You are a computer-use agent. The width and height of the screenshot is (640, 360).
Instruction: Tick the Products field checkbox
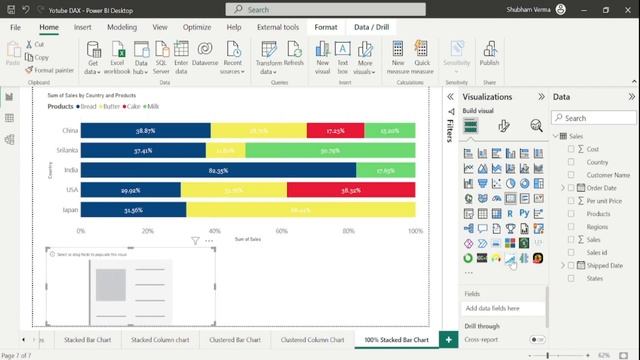(x=571, y=213)
